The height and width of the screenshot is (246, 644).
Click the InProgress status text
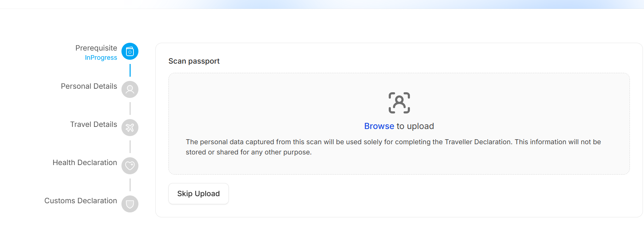point(101,58)
